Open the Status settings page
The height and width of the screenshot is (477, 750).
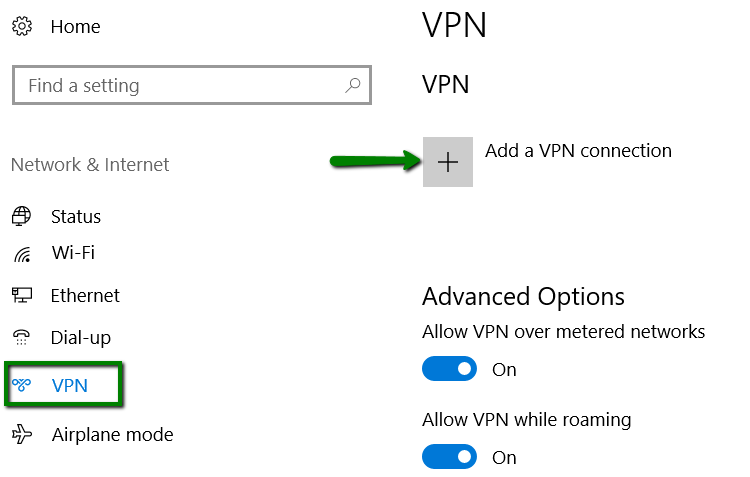click(x=76, y=217)
